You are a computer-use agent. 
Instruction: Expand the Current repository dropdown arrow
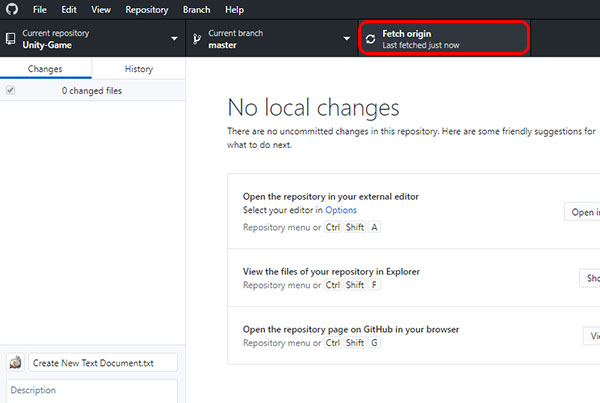[x=174, y=38]
